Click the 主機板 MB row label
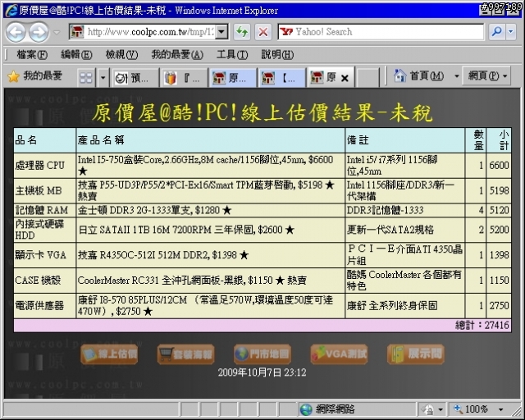The height and width of the screenshot is (420, 525). tap(44, 190)
